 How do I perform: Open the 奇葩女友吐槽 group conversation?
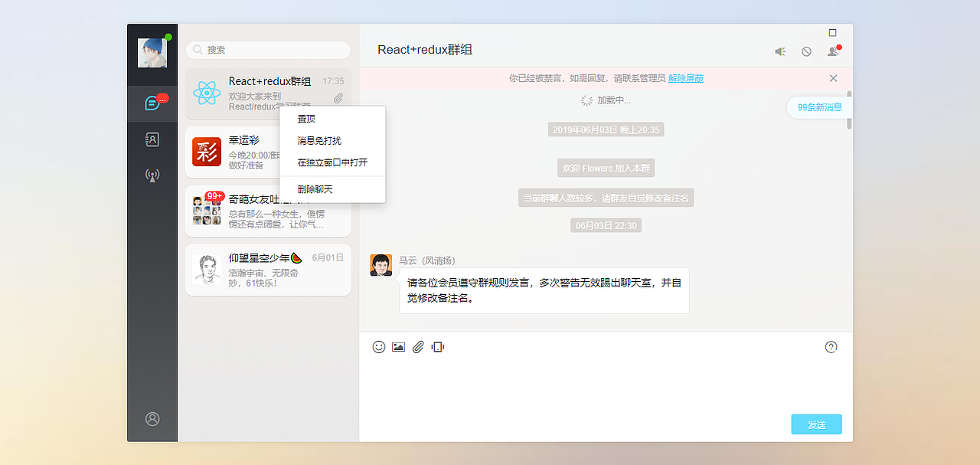click(268, 211)
